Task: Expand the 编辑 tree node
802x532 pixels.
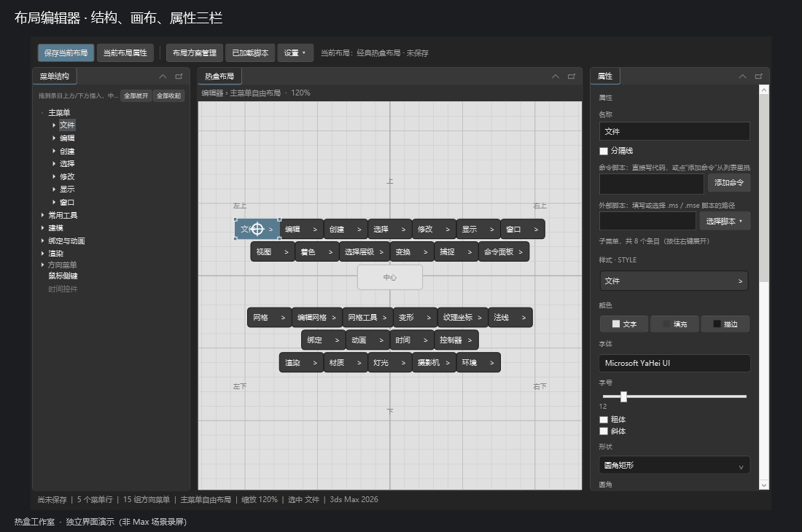Action: pyautogui.click(x=54, y=138)
